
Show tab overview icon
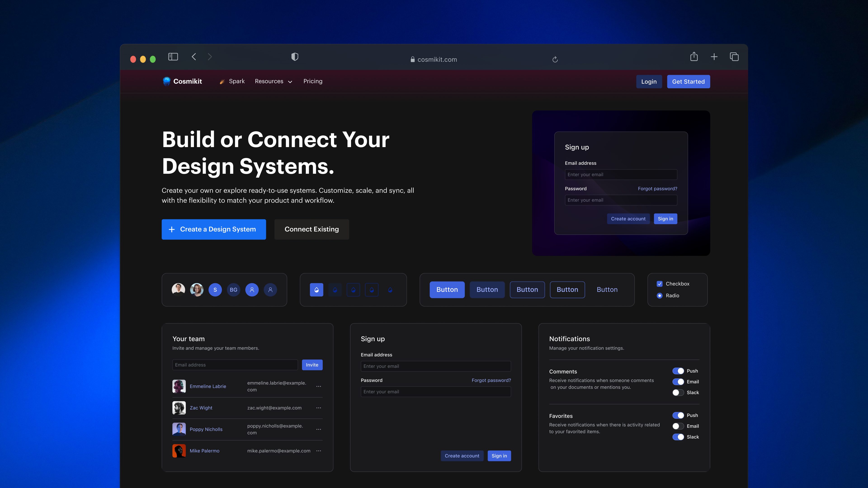click(x=734, y=56)
